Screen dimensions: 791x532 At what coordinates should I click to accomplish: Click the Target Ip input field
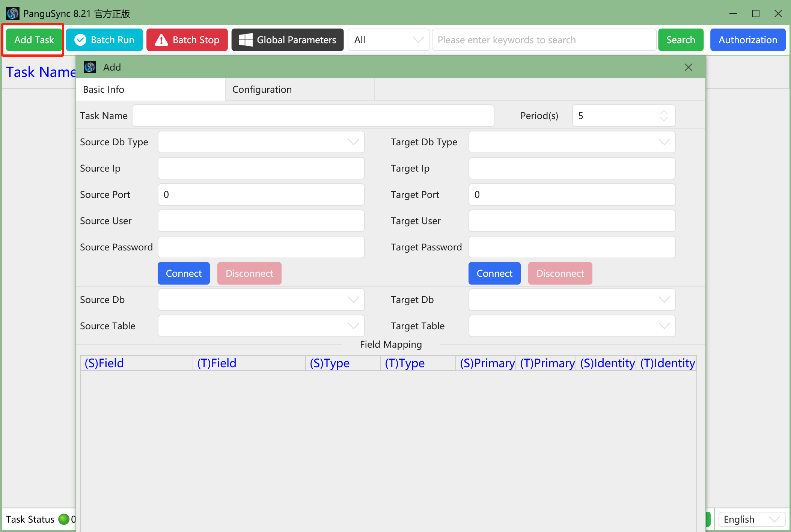(572, 168)
